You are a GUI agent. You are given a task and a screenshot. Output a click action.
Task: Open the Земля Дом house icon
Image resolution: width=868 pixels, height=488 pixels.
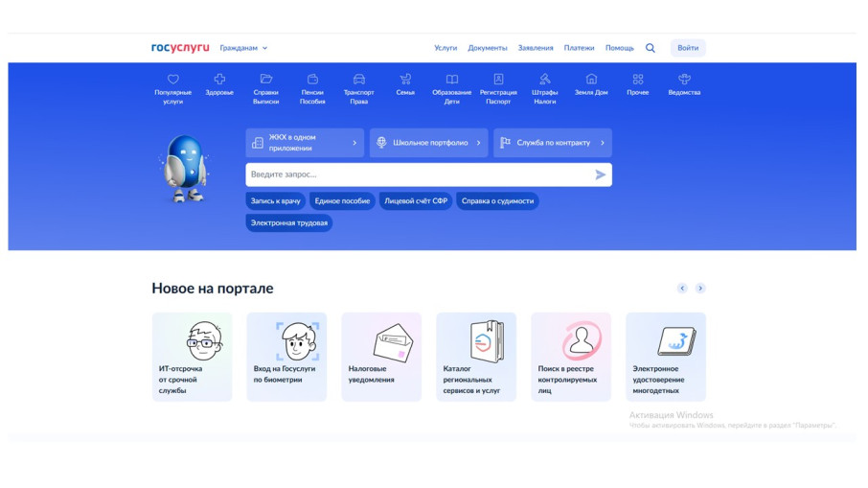(x=592, y=79)
